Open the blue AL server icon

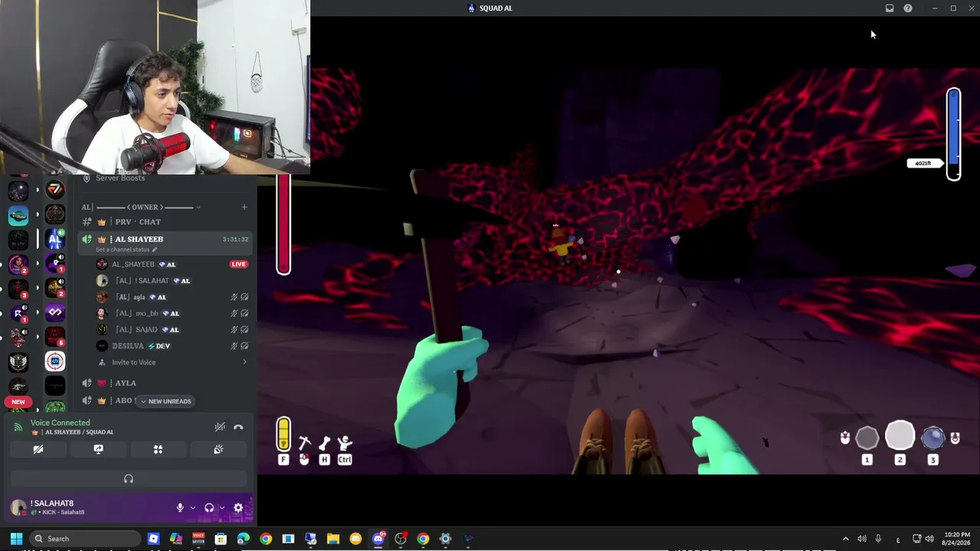click(x=54, y=240)
